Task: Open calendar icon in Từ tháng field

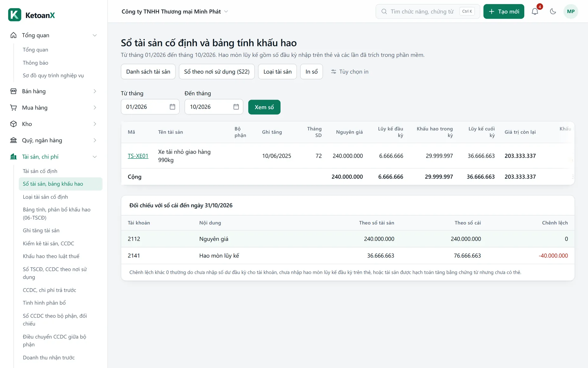Action: [172, 107]
